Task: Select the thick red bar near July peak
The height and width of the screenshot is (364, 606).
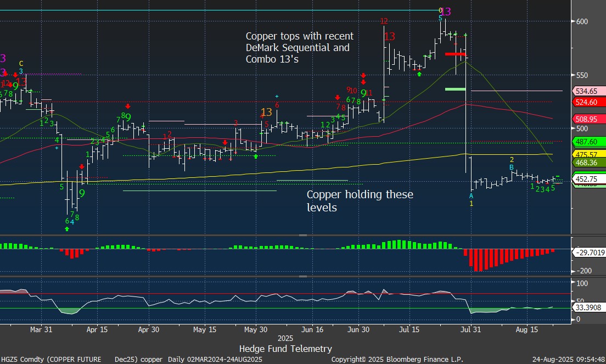Action: click(x=455, y=54)
